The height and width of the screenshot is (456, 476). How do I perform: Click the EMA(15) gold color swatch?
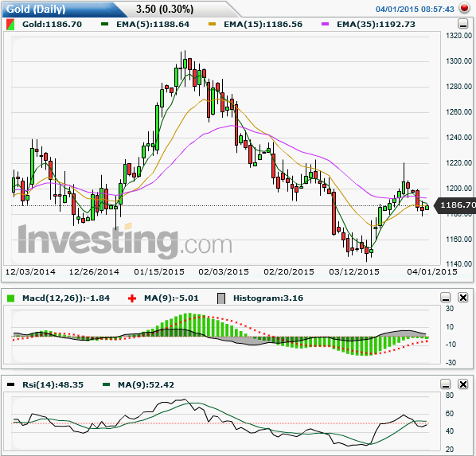pyautogui.click(x=212, y=24)
